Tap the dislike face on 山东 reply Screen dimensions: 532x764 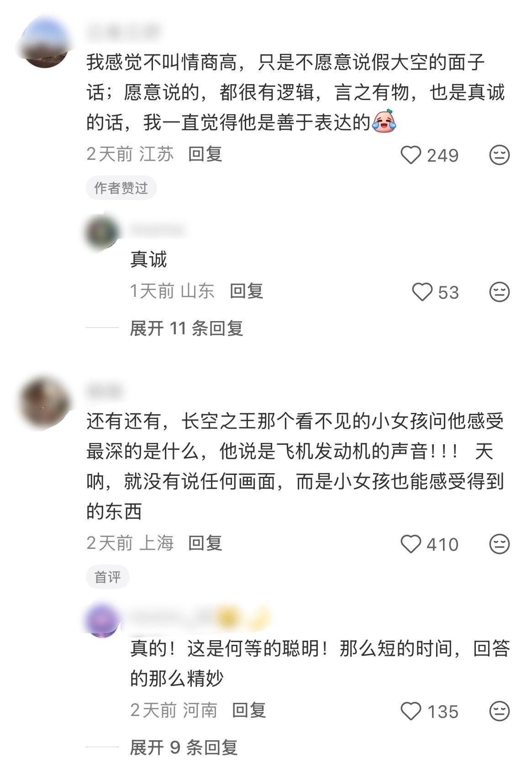tap(499, 292)
